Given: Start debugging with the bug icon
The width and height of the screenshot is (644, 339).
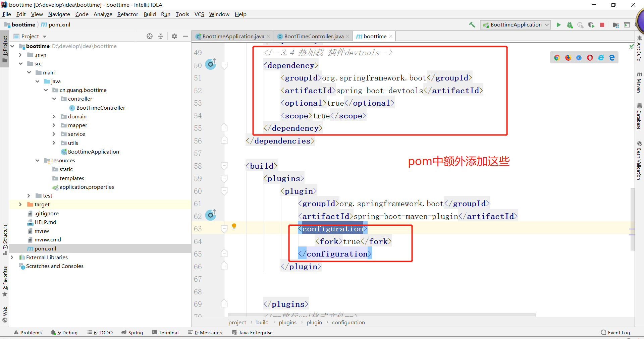Looking at the screenshot, I should coord(570,25).
